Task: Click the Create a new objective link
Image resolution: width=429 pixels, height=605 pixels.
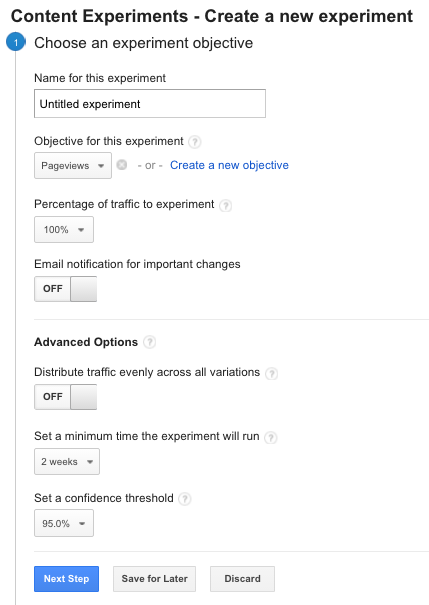Action: pos(229,165)
